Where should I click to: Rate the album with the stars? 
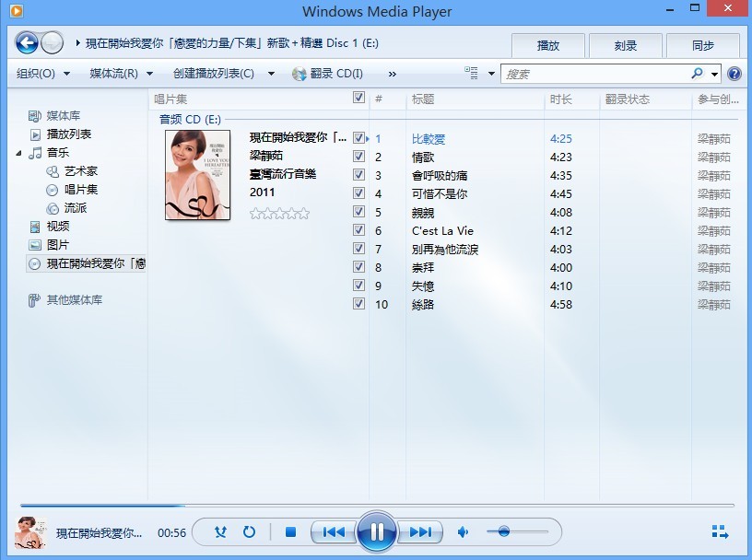[279, 214]
